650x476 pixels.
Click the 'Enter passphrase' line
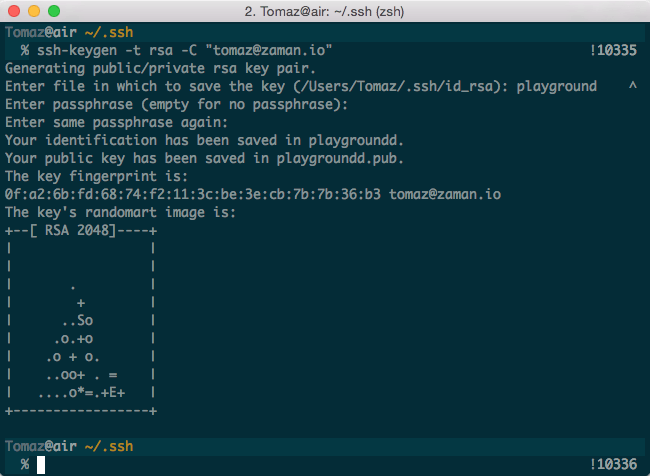point(177,104)
